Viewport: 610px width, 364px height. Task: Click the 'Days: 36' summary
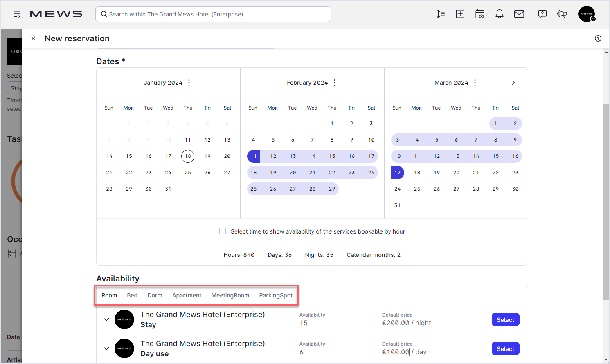tap(280, 255)
